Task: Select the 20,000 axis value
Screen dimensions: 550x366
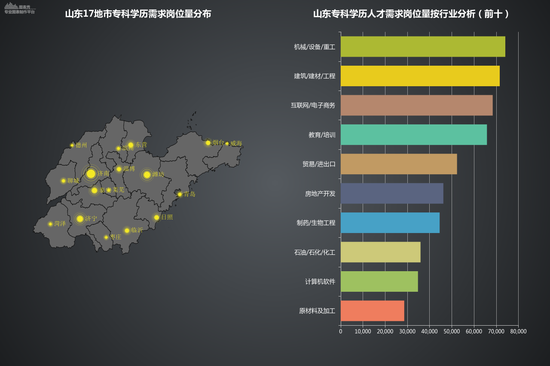Action: pyautogui.click(x=385, y=331)
